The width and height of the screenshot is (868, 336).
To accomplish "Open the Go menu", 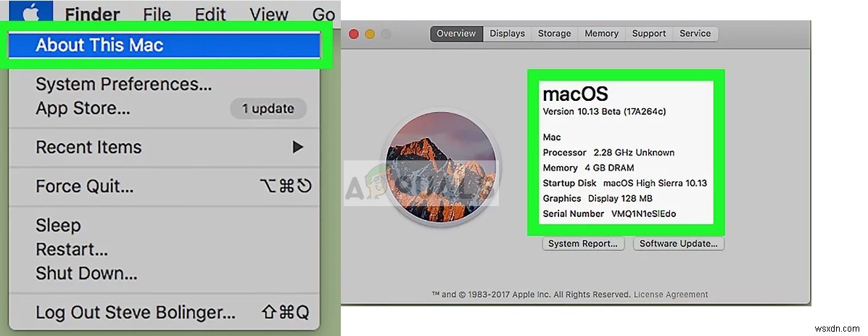I will [x=323, y=14].
